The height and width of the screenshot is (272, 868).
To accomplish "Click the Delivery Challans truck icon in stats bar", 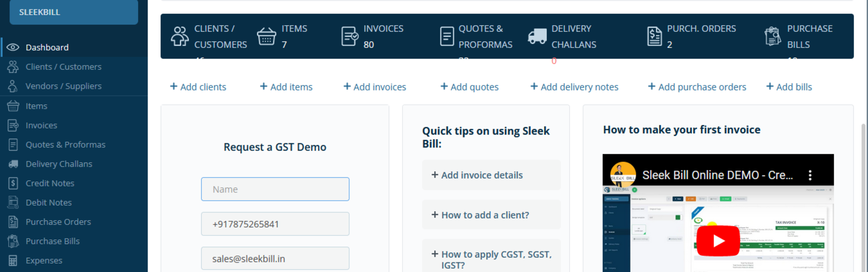I will tap(537, 36).
